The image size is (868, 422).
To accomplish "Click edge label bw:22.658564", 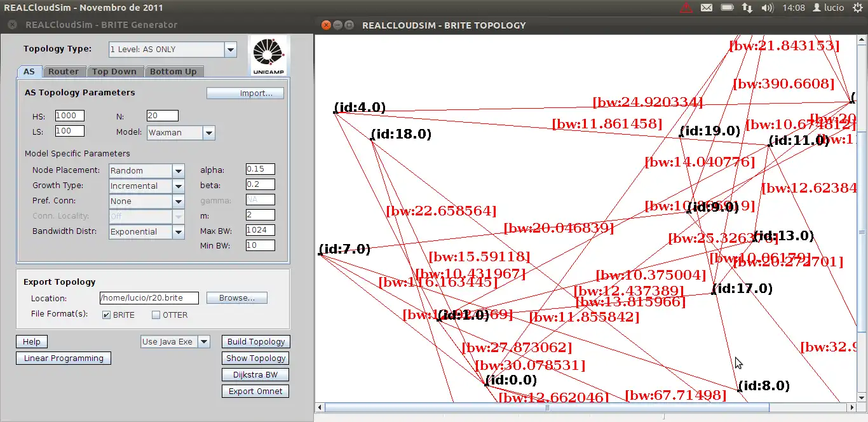I will point(441,211).
